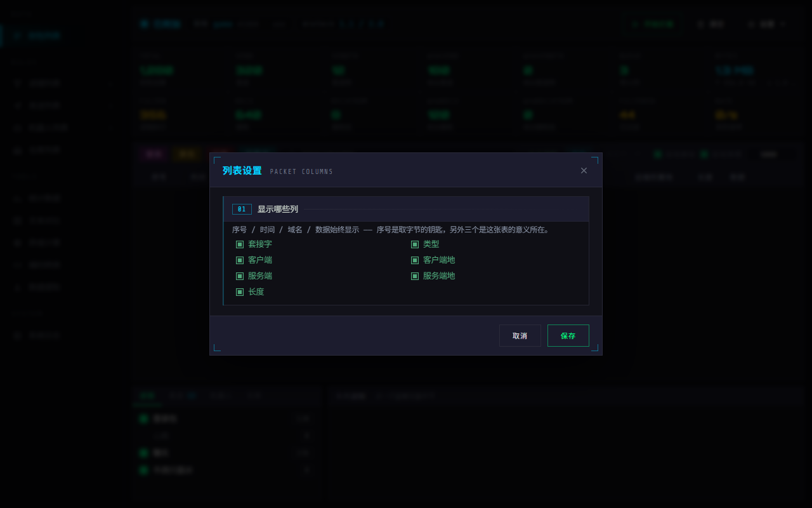Toggle the 类型 column checkbox
812x508 pixels.
(415, 244)
